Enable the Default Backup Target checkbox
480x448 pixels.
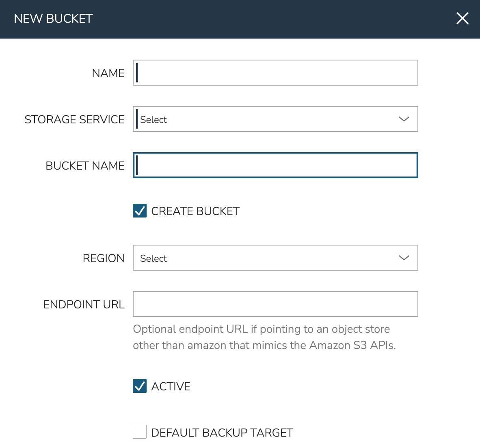tap(140, 432)
